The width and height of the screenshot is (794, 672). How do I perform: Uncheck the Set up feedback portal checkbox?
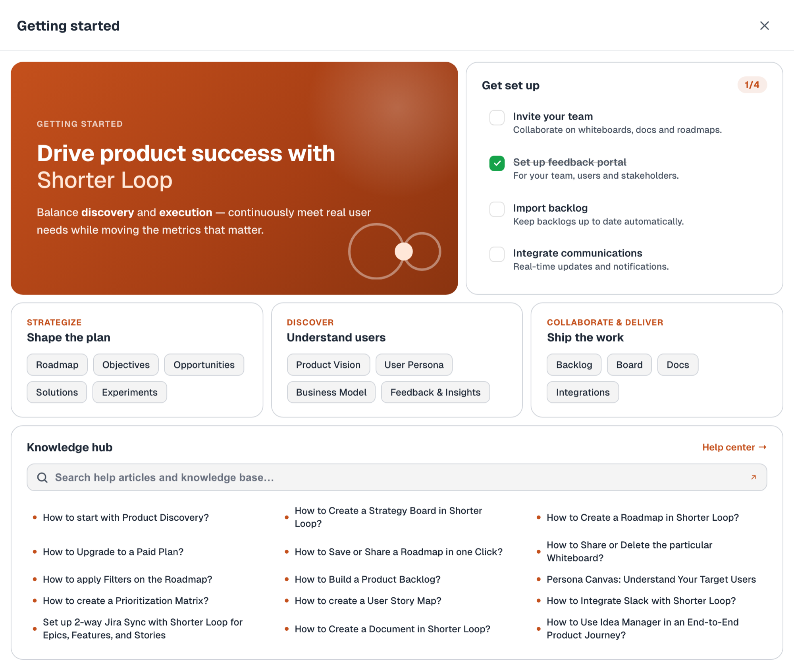tap(497, 163)
